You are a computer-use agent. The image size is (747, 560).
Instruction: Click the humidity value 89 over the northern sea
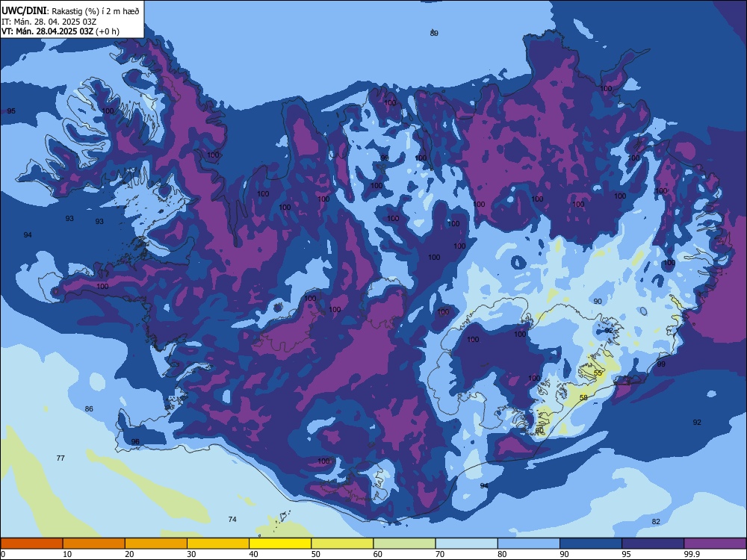pos(434,33)
